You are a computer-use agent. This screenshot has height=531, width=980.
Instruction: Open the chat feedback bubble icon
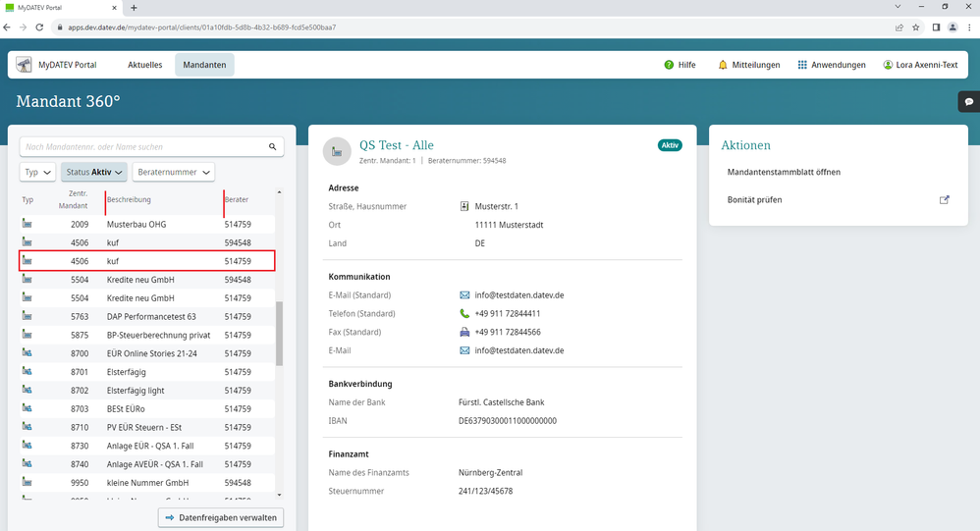point(969,102)
